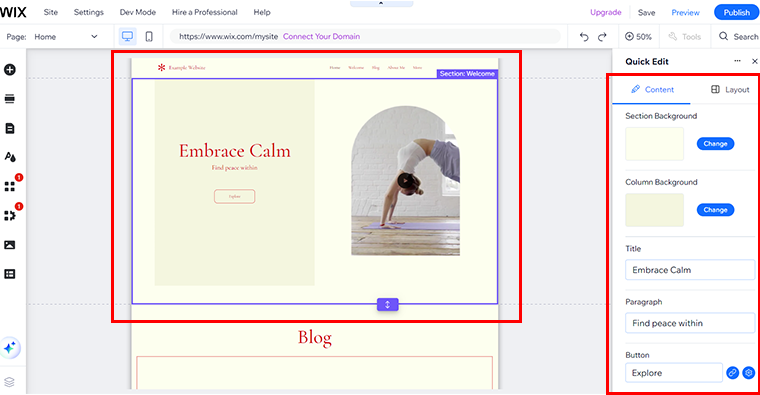Open the Page Home dropdown

[65, 37]
